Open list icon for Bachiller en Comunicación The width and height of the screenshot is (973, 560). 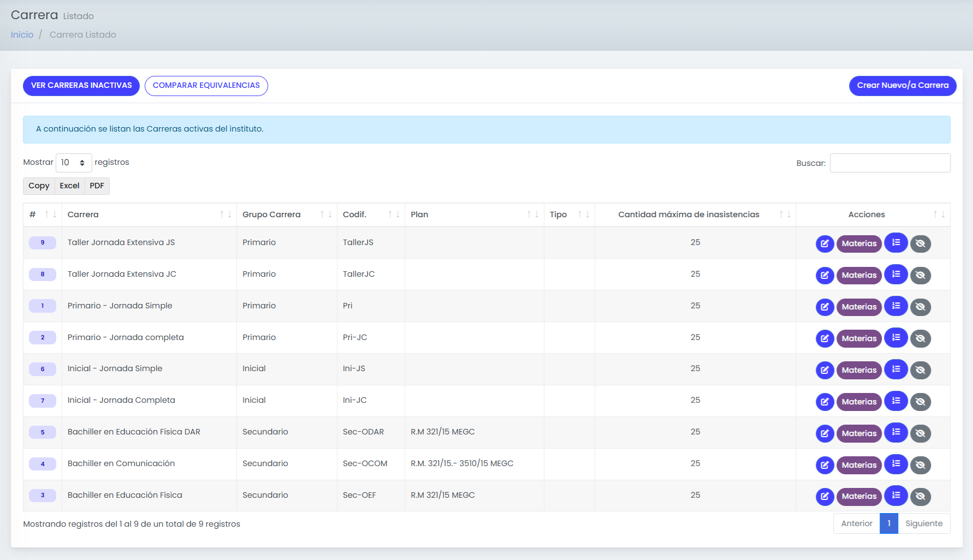(896, 464)
